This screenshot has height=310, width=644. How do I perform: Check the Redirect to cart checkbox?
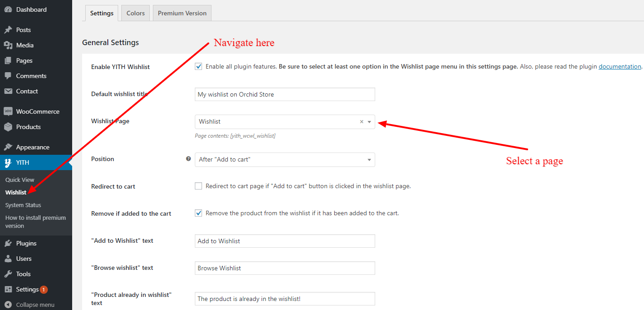tap(198, 186)
